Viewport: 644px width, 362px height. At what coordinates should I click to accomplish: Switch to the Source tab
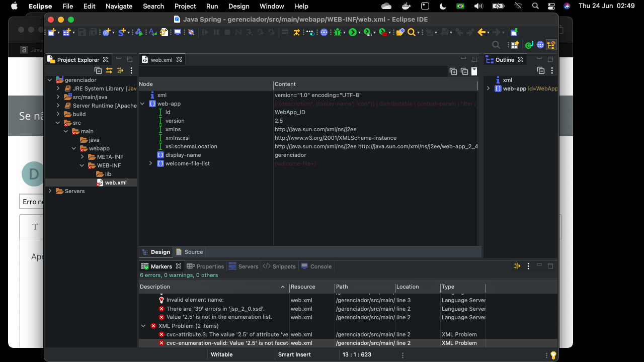(189, 252)
